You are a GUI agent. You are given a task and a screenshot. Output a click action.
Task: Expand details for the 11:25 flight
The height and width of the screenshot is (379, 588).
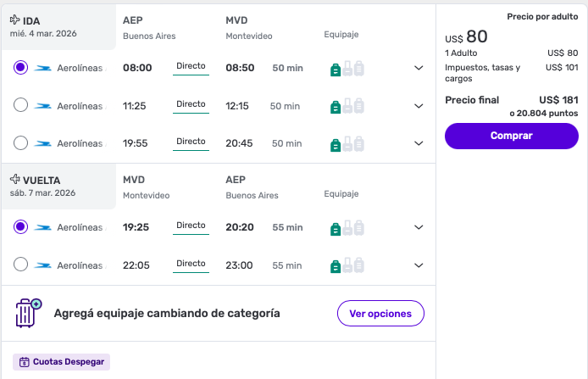click(x=418, y=106)
